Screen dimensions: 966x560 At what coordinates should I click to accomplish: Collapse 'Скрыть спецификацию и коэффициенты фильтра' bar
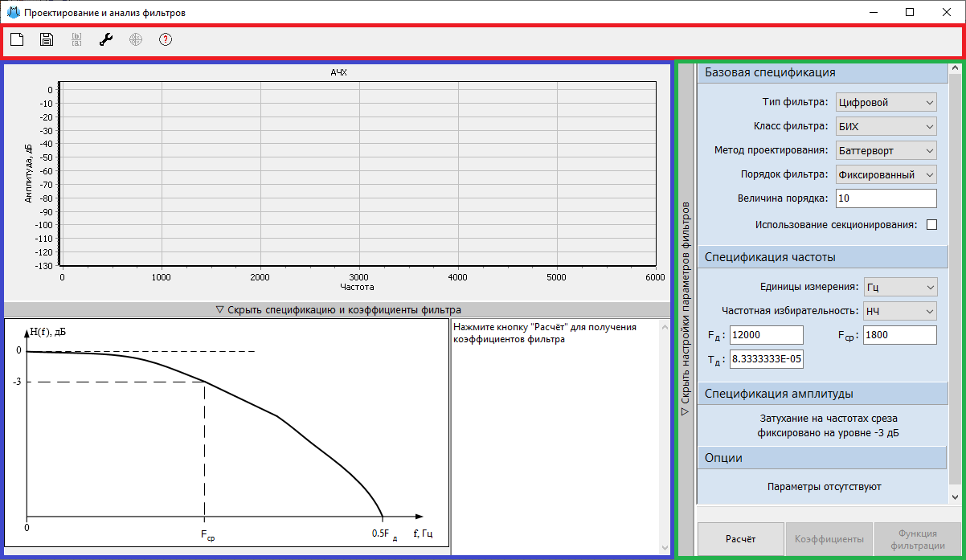pyautogui.click(x=338, y=309)
